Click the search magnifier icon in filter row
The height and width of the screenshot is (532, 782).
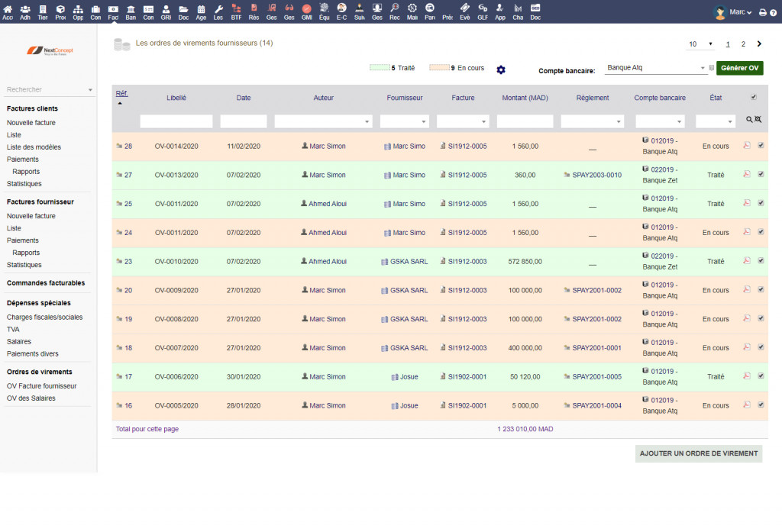[x=749, y=120]
